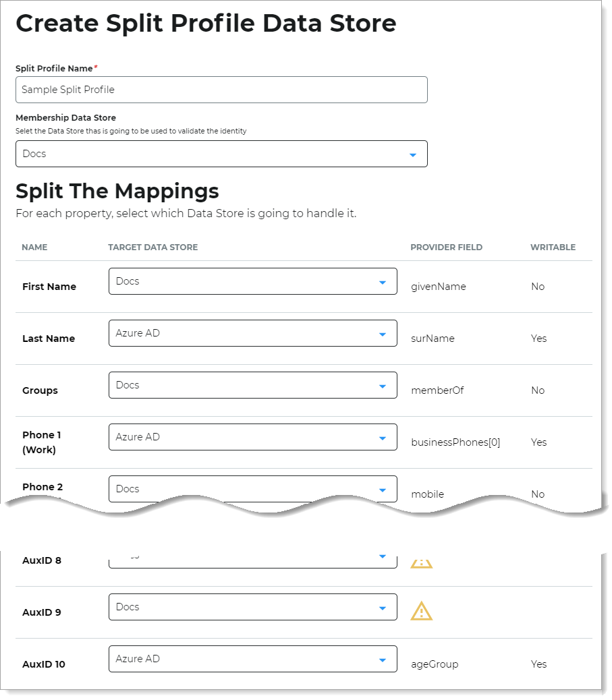The height and width of the screenshot is (700, 612).
Task: Click the Split Profile Name input field
Action: click(x=221, y=90)
